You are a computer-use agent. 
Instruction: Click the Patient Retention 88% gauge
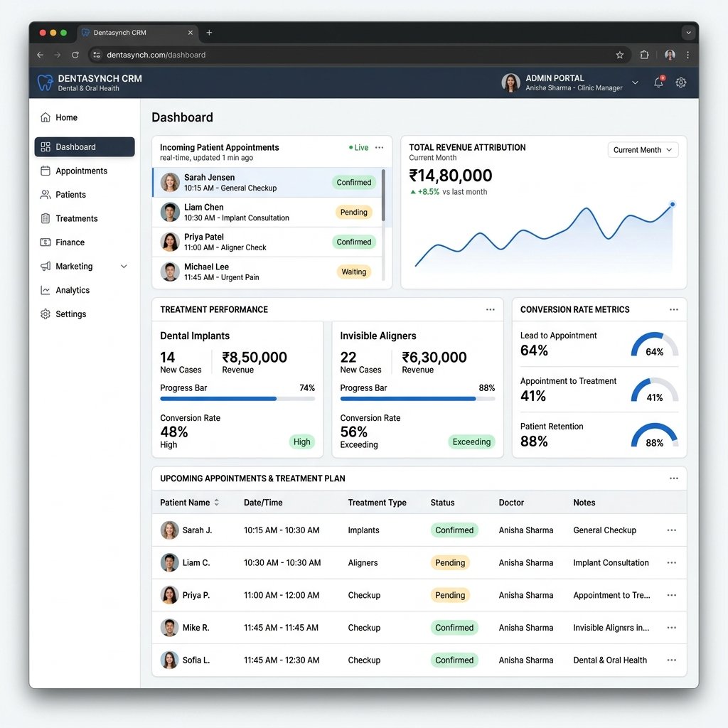pos(655,436)
